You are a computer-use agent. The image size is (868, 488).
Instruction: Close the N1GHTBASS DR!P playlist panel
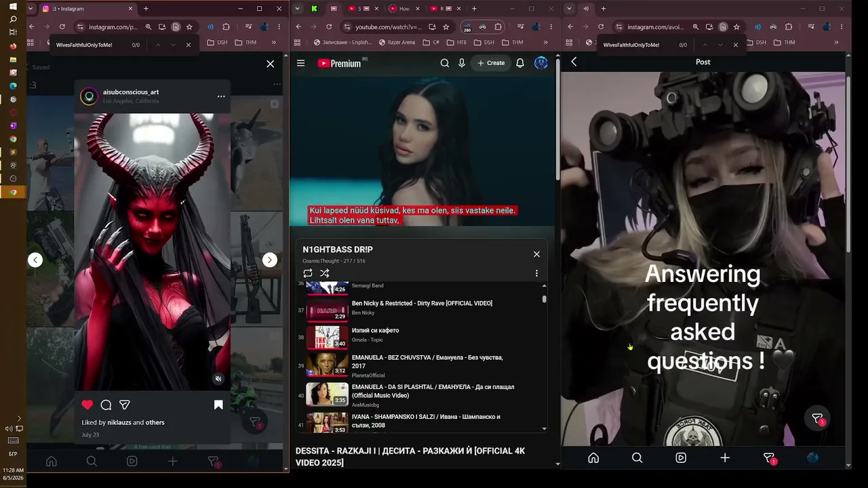pos(536,254)
